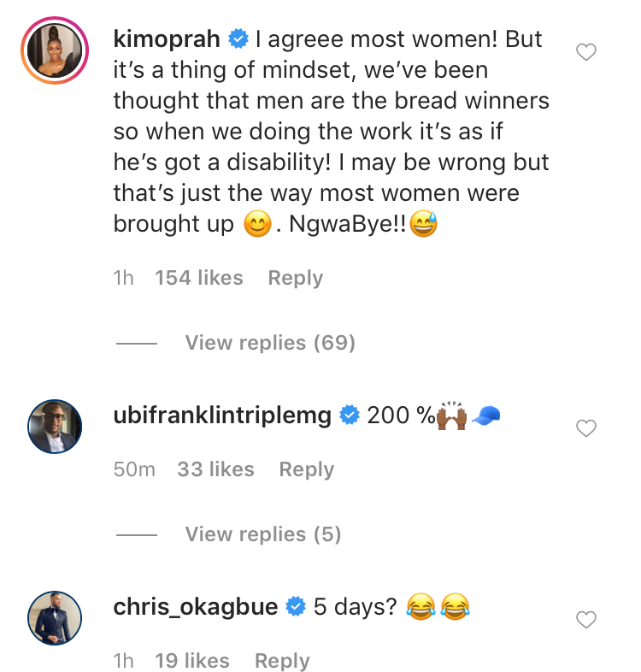Image resolution: width=641 pixels, height=672 pixels.
Task: Click the verified badge beside ubifranklintriplemg
Action: 350,416
